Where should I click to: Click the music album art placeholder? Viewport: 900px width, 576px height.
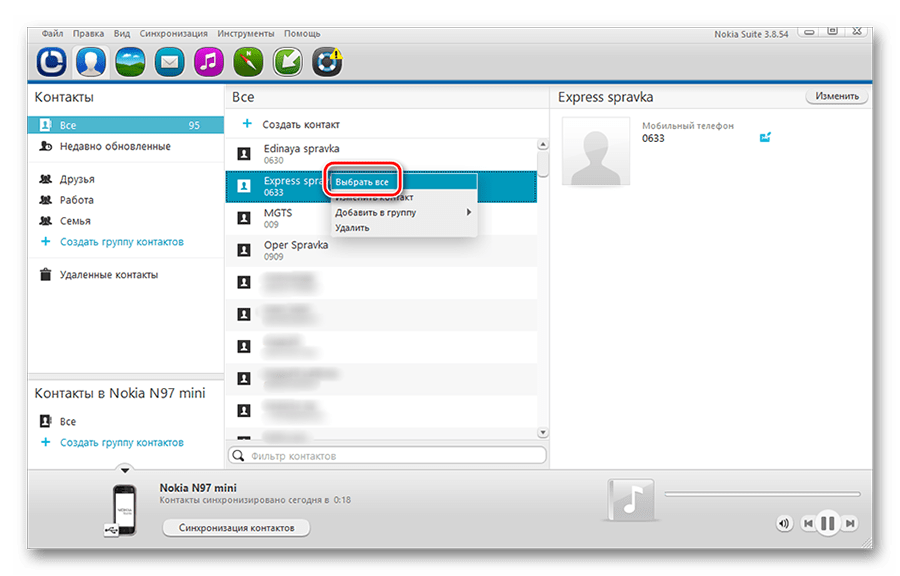[x=630, y=500]
